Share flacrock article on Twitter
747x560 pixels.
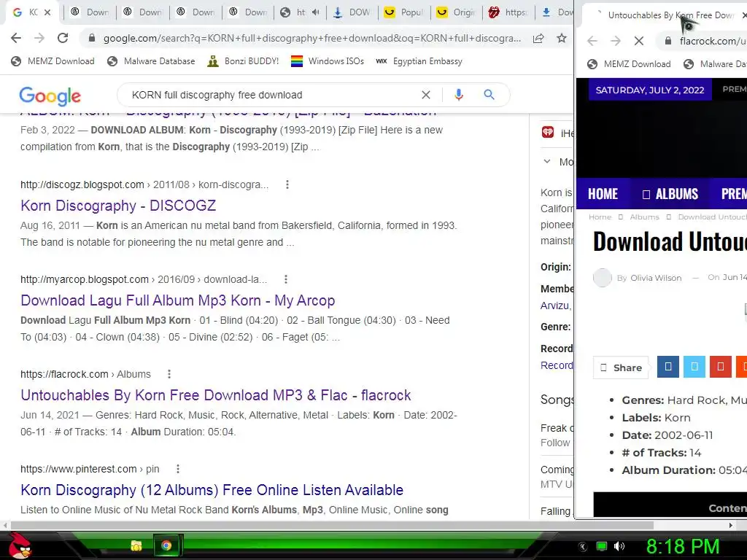tap(694, 367)
